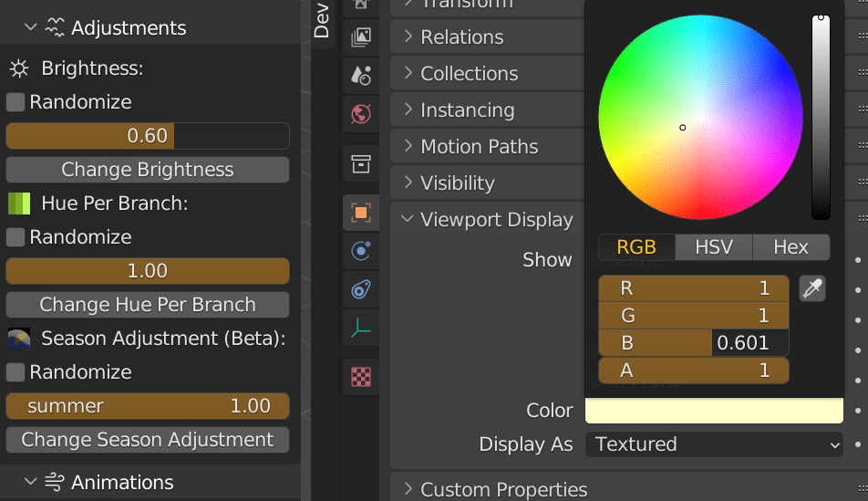This screenshot has width=868, height=501.
Task: Click the Adjustments wave icon
Action: (55, 27)
